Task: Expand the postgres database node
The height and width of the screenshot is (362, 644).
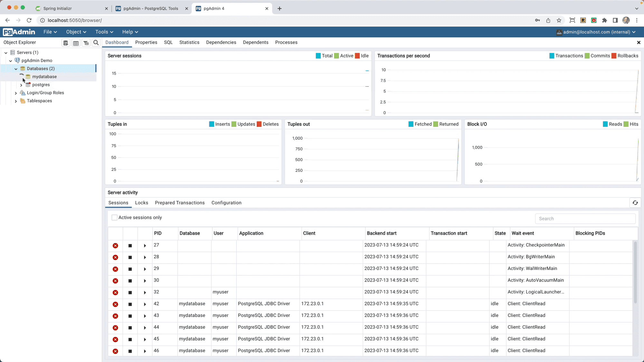Action: (21, 85)
